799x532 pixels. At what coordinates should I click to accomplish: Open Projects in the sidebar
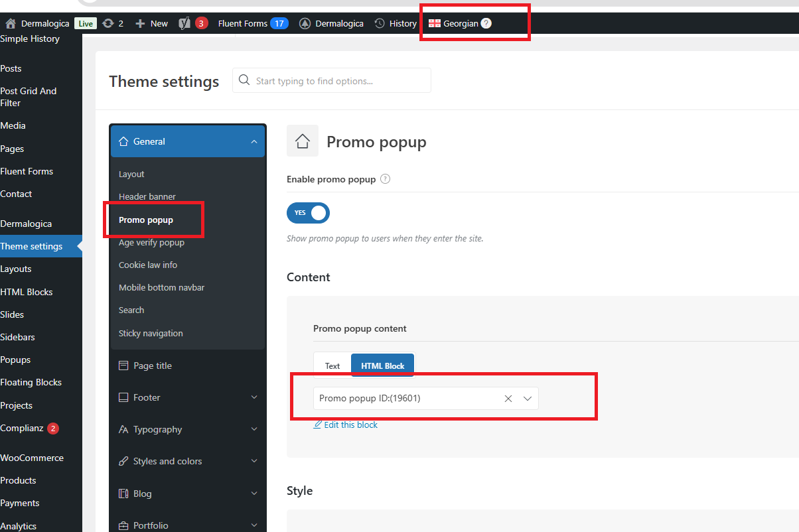[17, 405]
